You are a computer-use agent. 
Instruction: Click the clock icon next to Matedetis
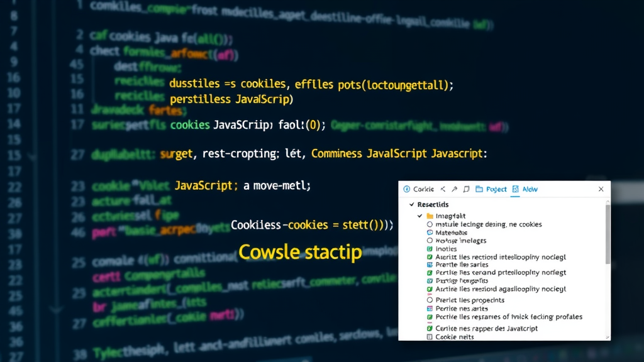[x=430, y=233]
